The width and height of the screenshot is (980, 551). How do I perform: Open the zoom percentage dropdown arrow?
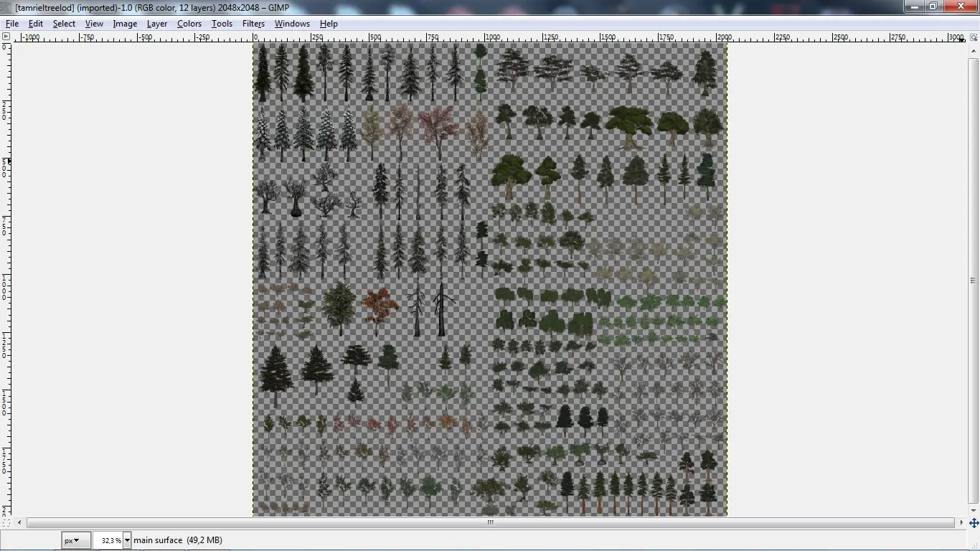click(128, 540)
